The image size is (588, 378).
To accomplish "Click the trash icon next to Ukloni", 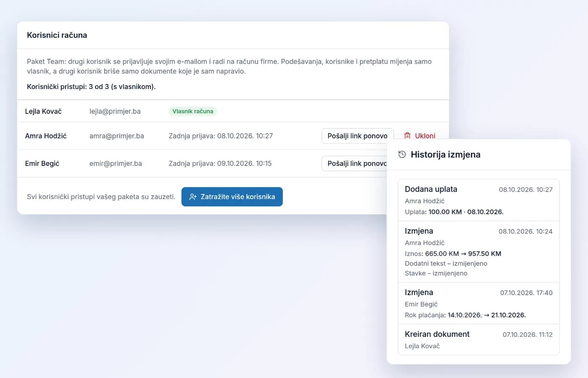I will point(407,136).
